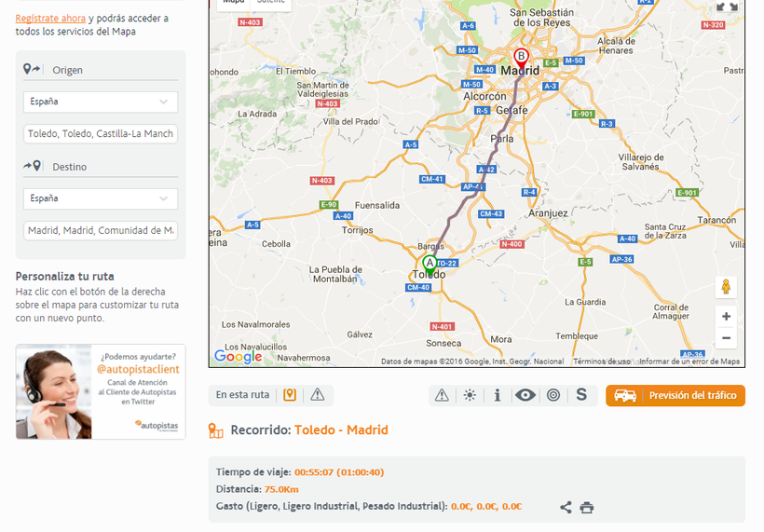Switch to Satélite map tab

(271, 3)
